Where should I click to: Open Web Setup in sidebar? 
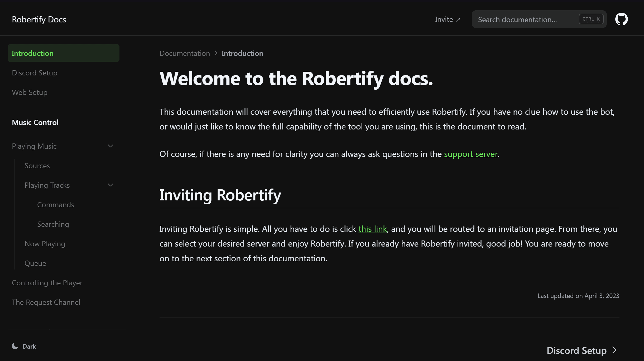tap(30, 93)
